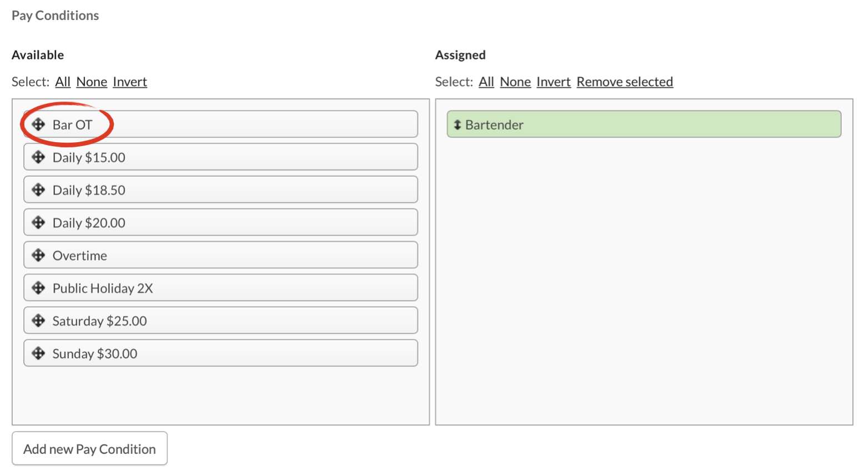
Task: Click the move icon beside Bar OT
Action: [x=38, y=124]
